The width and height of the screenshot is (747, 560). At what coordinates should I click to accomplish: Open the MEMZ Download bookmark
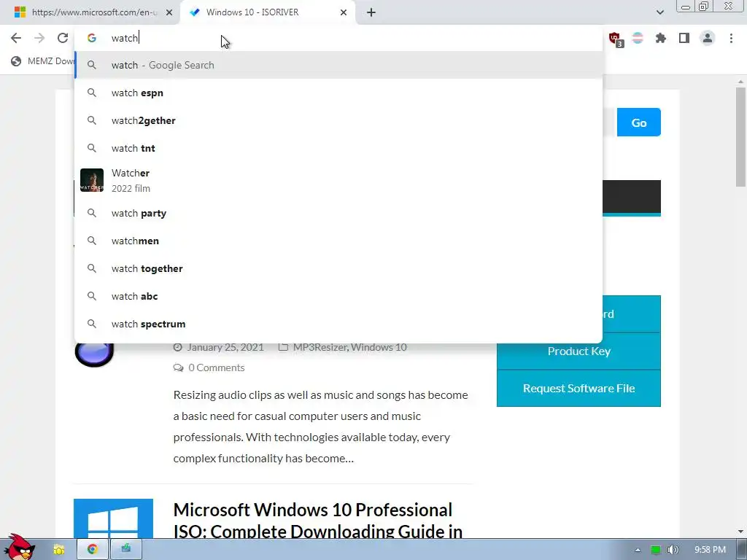(x=43, y=61)
